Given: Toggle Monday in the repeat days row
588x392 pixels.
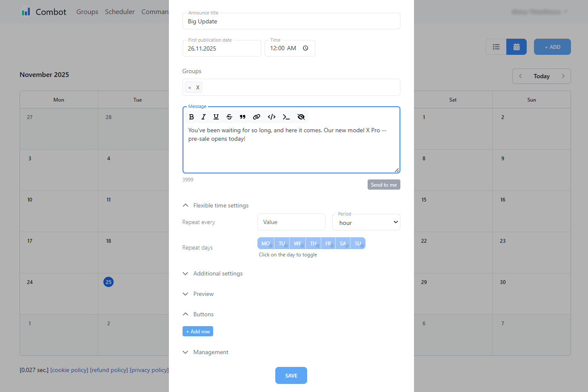Looking at the screenshot, I should 265,243.
